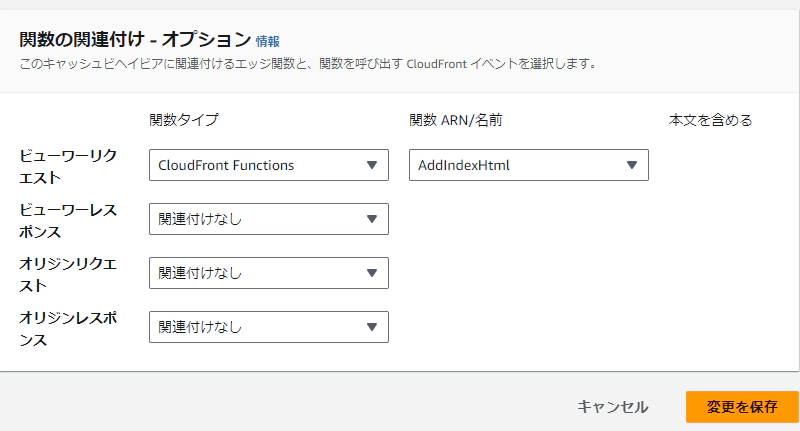The width and height of the screenshot is (800, 431).
Task: Click the arrow icon in the オリジンレスポンス row
Action: click(x=372, y=326)
